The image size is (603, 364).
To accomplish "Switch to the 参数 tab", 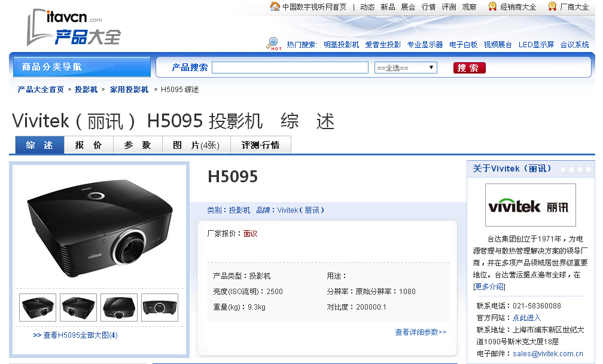I will pyautogui.click(x=138, y=145).
